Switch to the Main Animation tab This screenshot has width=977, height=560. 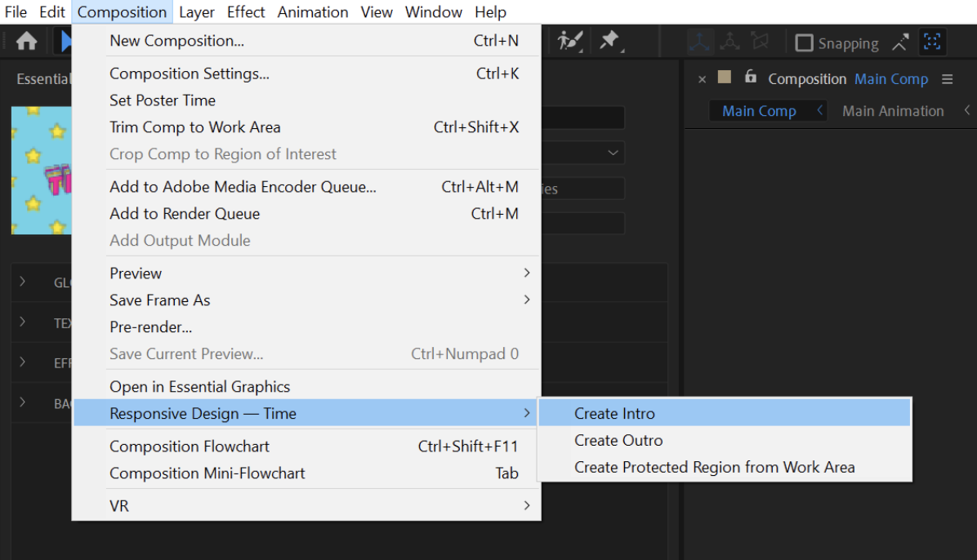click(x=893, y=110)
